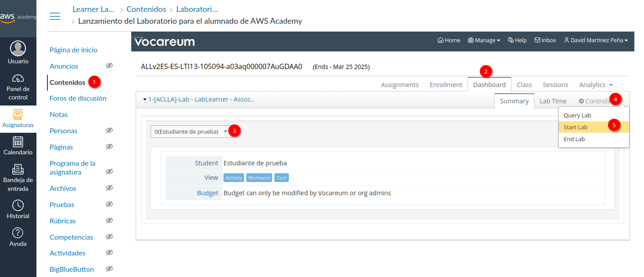This screenshot has height=277, width=644.
Task: Open Panel de control speedometer icon
Action: (18, 79)
